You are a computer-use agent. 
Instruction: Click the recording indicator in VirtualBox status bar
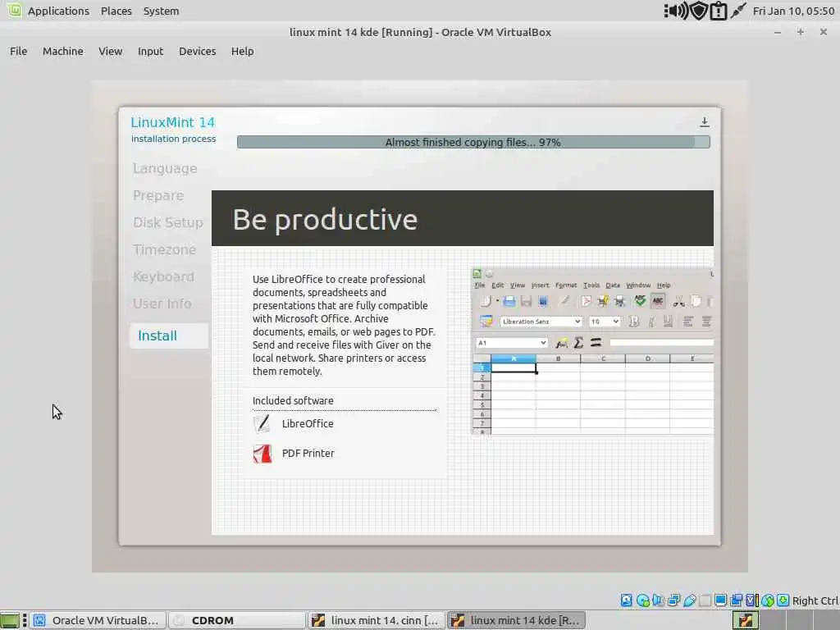[737, 600]
